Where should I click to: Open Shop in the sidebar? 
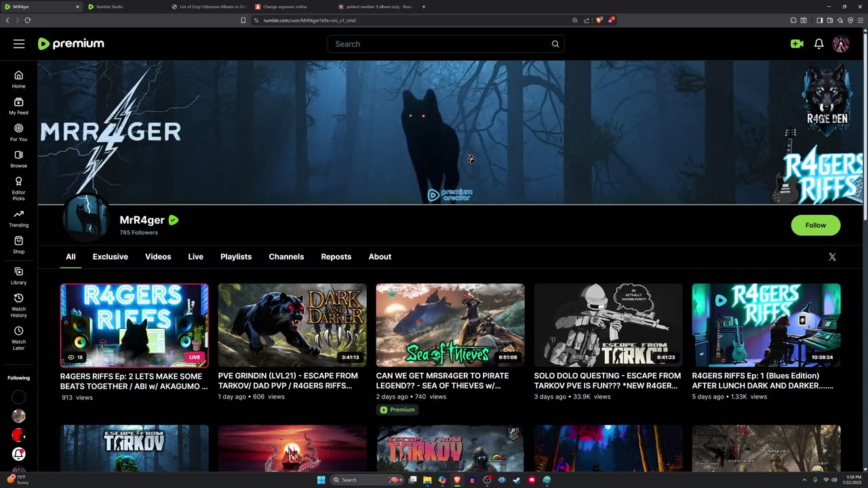click(18, 245)
